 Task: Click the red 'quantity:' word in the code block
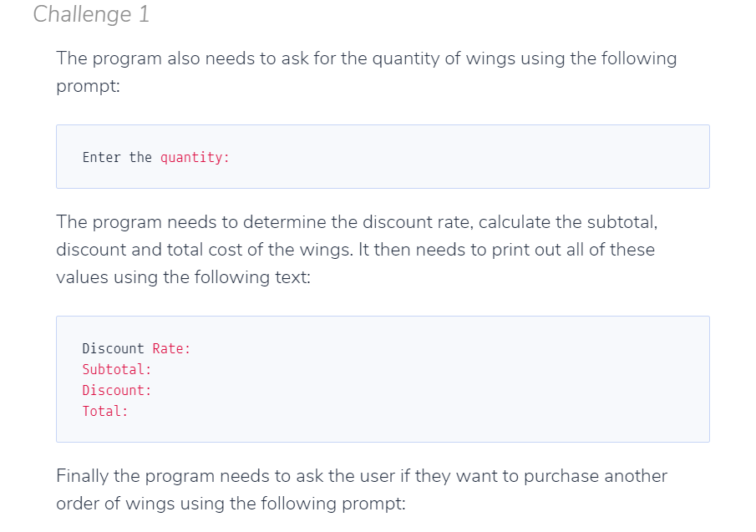pos(195,157)
